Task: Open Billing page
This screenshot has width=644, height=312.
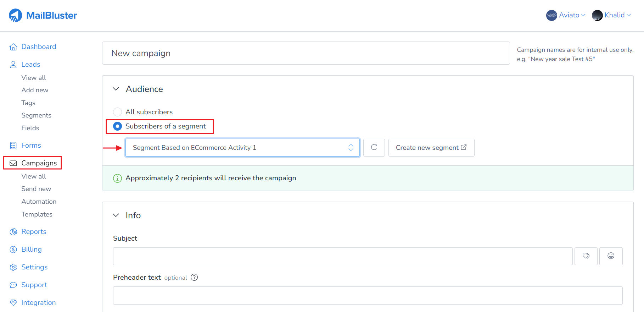Action: point(32,250)
